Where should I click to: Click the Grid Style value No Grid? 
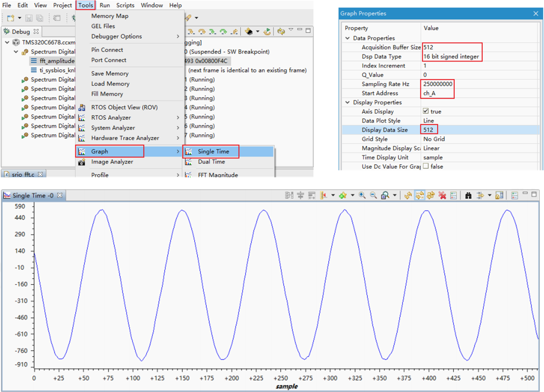point(433,139)
